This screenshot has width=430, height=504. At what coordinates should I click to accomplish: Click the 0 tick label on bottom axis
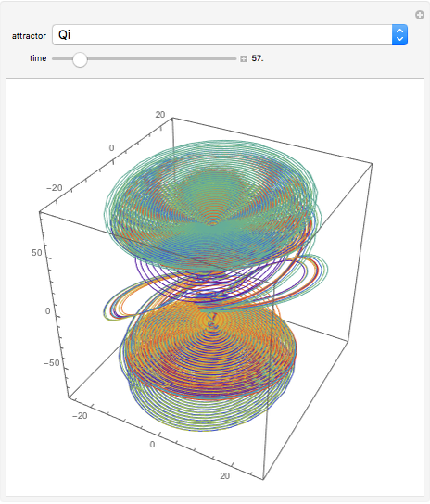152,445
